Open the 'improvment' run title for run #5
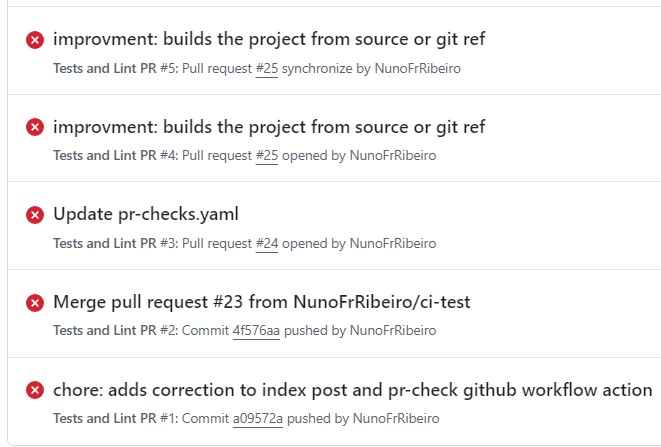This screenshot has width=661, height=447. [x=269, y=39]
